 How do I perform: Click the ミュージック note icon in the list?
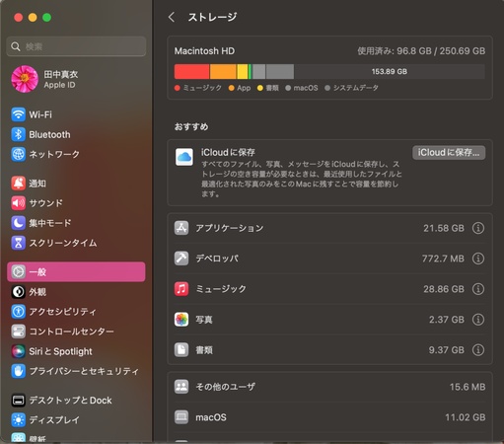click(181, 289)
